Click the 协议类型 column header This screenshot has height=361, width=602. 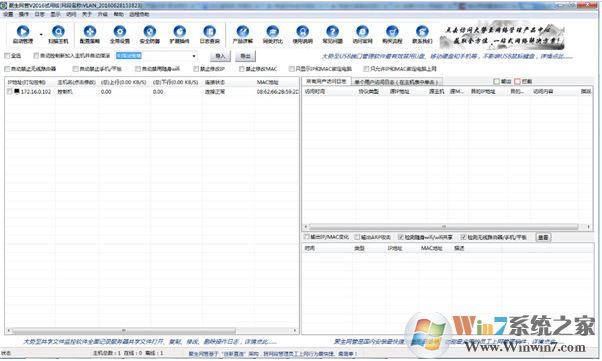coord(369,92)
